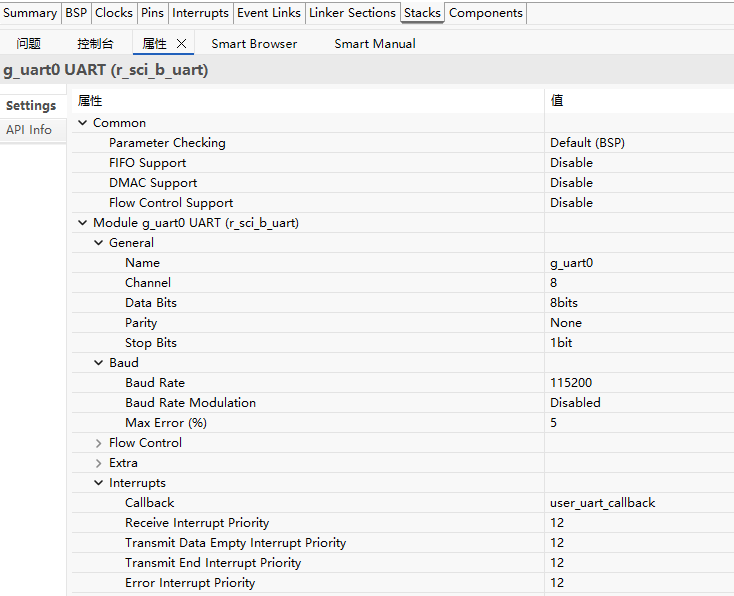
Task: Close the 属性 view tab
Action: pos(181,44)
